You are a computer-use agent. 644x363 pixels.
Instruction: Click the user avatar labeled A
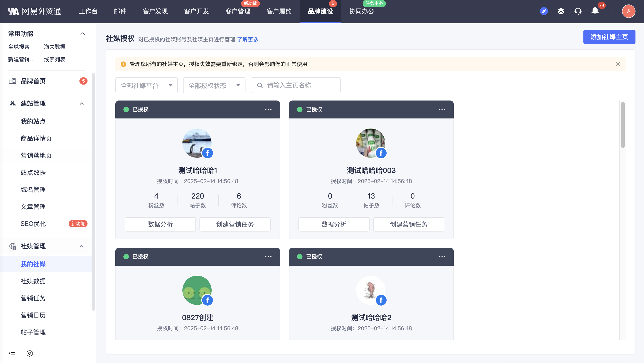(628, 11)
